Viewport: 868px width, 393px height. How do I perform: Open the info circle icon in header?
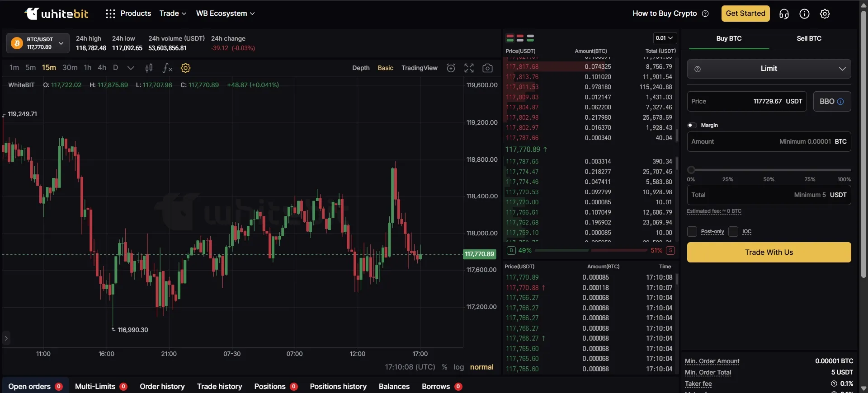tap(804, 14)
